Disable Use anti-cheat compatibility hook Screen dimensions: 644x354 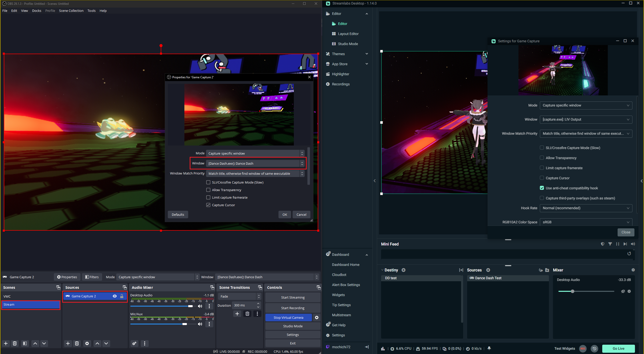[542, 188]
